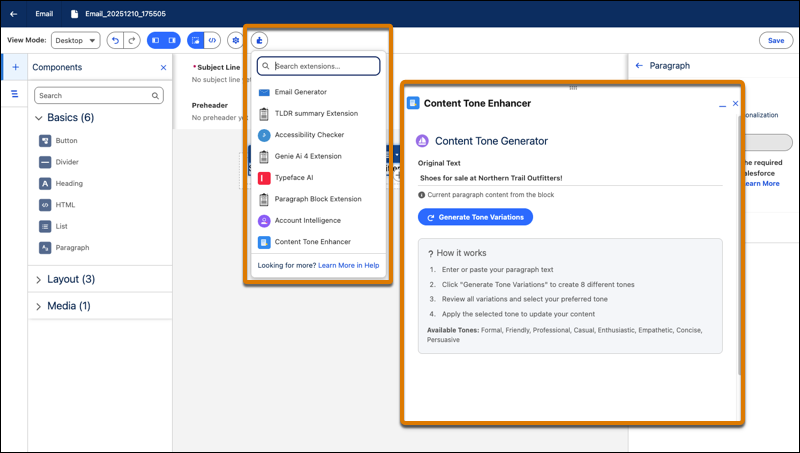
Task: Switch to code view
Action: tap(212, 40)
